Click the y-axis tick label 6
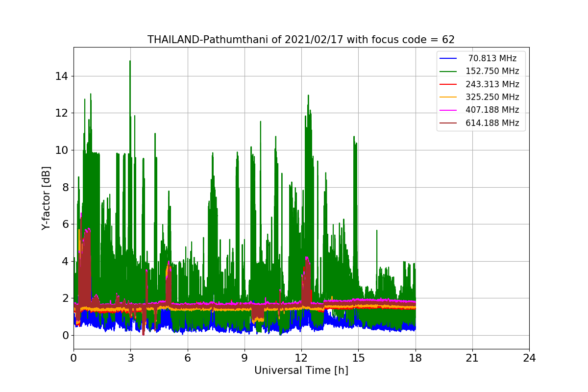This screenshot has width=588, height=392. tap(64, 224)
